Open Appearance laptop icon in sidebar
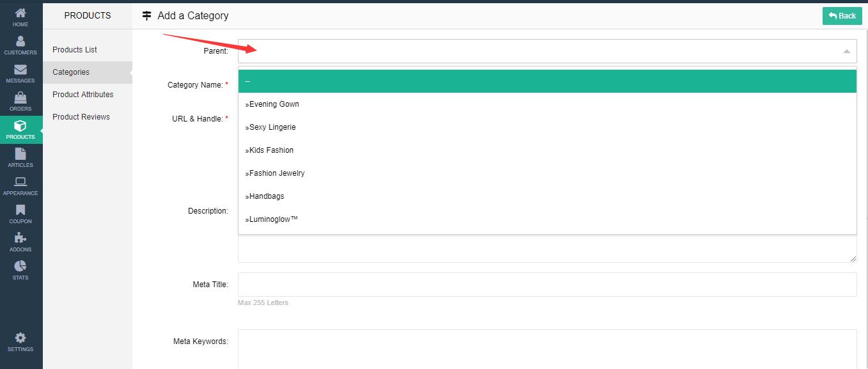This screenshot has width=868, height=369. [x=20, y=182]
